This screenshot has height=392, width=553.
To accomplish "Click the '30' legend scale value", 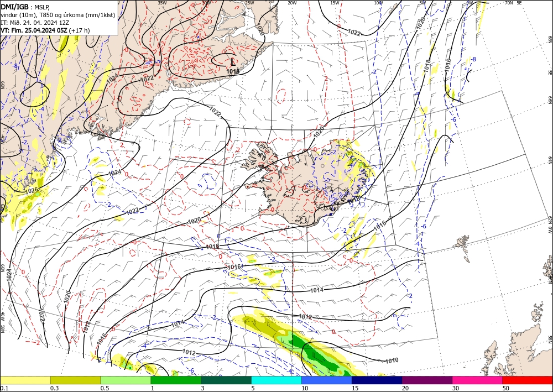I will tap(456, 388).
